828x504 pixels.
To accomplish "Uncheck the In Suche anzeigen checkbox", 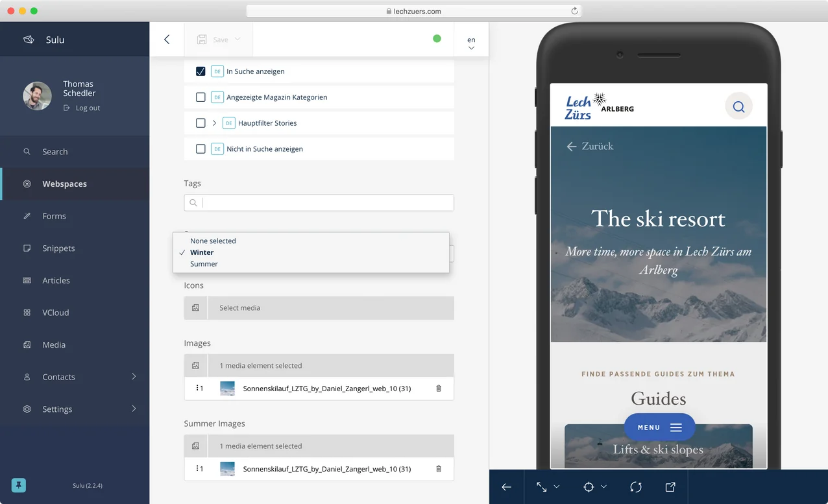I will pyautogui.click(x=201, y=71).
